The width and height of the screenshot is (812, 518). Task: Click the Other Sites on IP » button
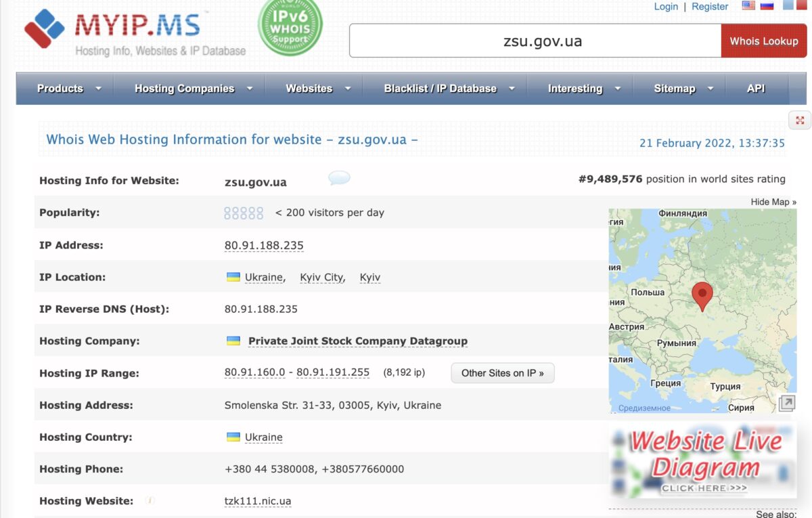(x=503, y=372)
